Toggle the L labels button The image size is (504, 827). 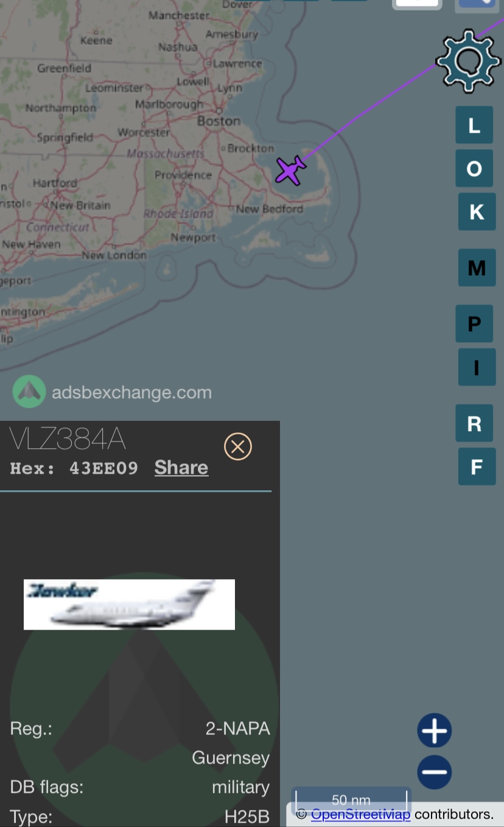coord(474,125)
